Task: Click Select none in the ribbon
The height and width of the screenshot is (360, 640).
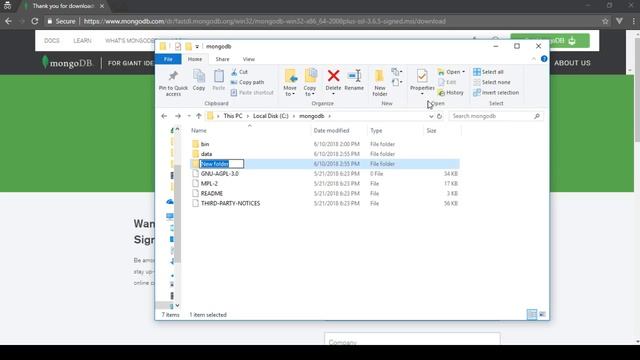Action: point(492,82)
